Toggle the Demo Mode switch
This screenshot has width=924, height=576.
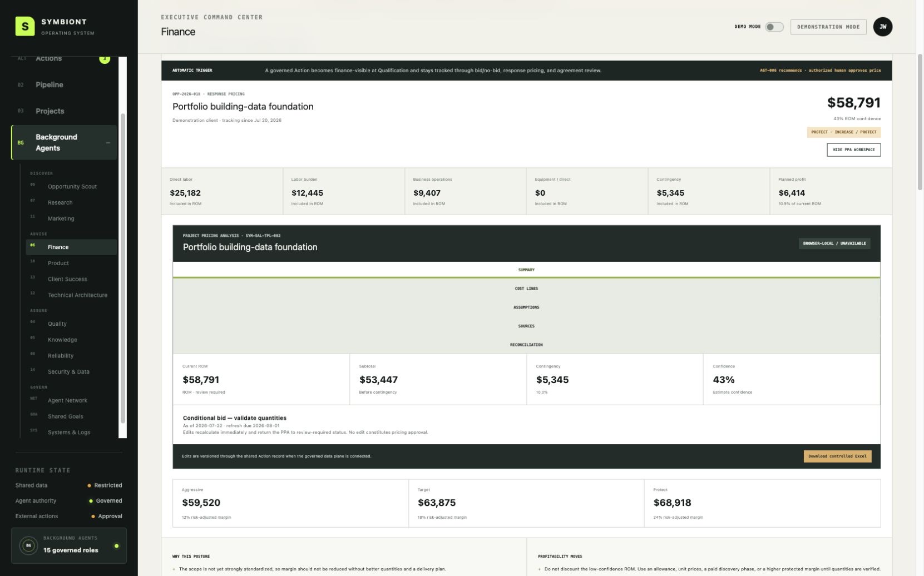pos(774,27)
